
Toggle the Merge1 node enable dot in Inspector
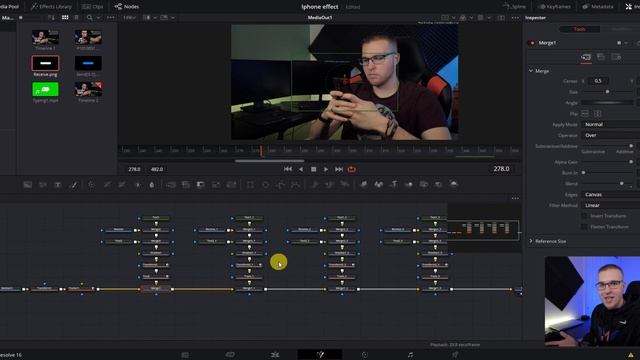coord(532,43)
